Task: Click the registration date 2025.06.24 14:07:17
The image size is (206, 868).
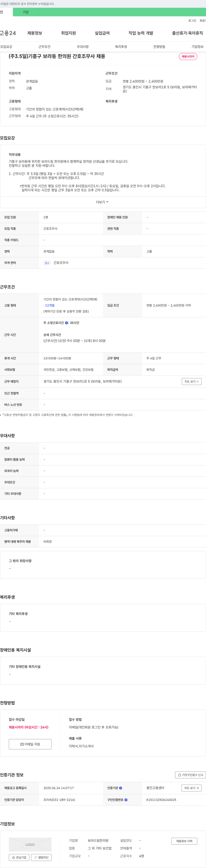Action: (59, 788)
